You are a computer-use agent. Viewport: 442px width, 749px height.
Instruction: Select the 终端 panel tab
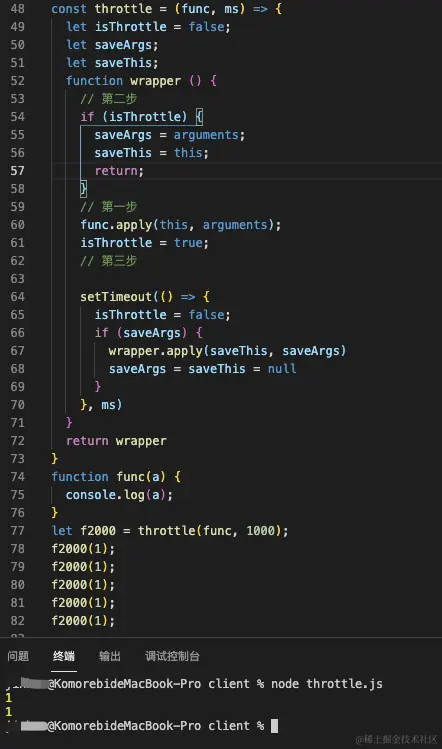tap(64, 656)
